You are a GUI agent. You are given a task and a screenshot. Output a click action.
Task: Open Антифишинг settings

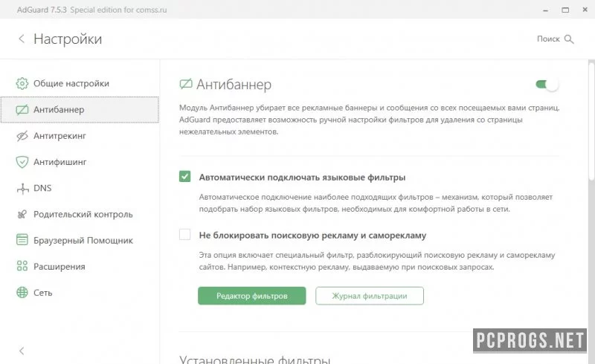pos(80,162)
